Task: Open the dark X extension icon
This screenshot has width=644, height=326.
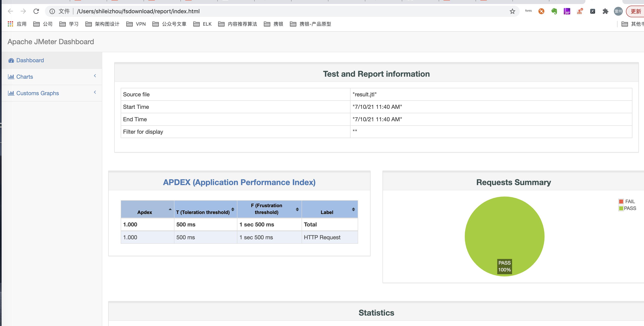Action: point(592,11)
